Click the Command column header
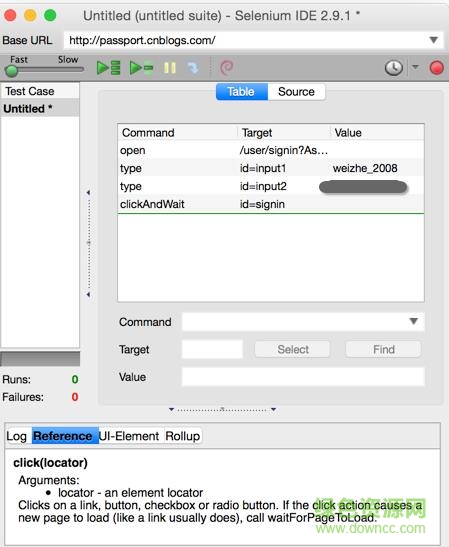 178,133
